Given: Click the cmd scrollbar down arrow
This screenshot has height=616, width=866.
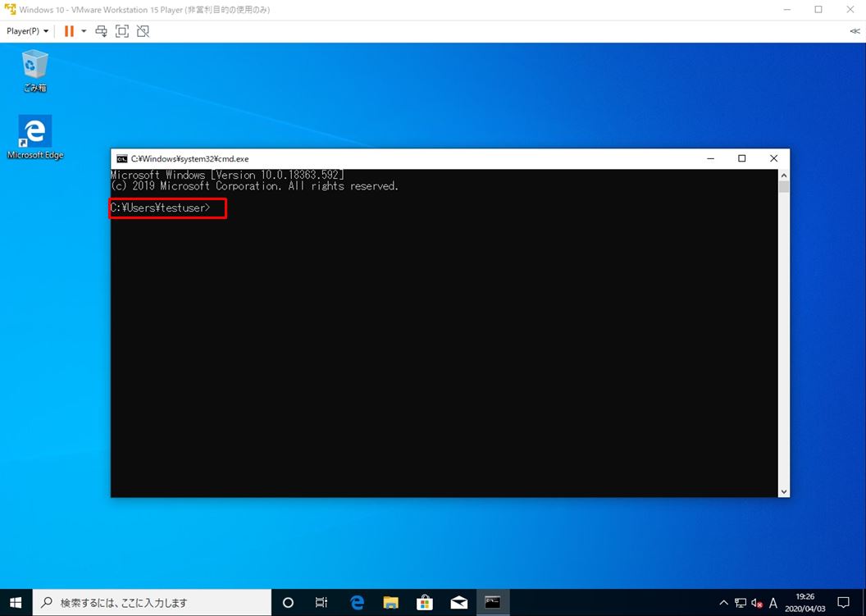Looking at the screenshot, I should click(784, 491).
